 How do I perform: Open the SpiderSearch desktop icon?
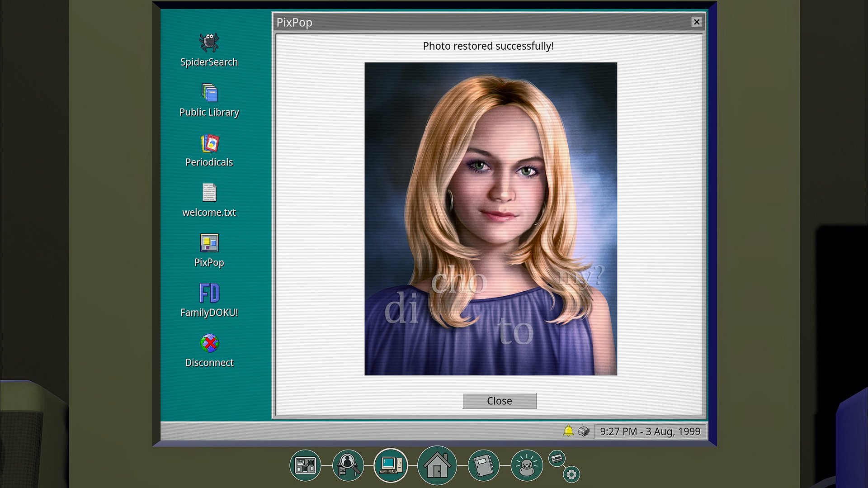coord(209,43)
